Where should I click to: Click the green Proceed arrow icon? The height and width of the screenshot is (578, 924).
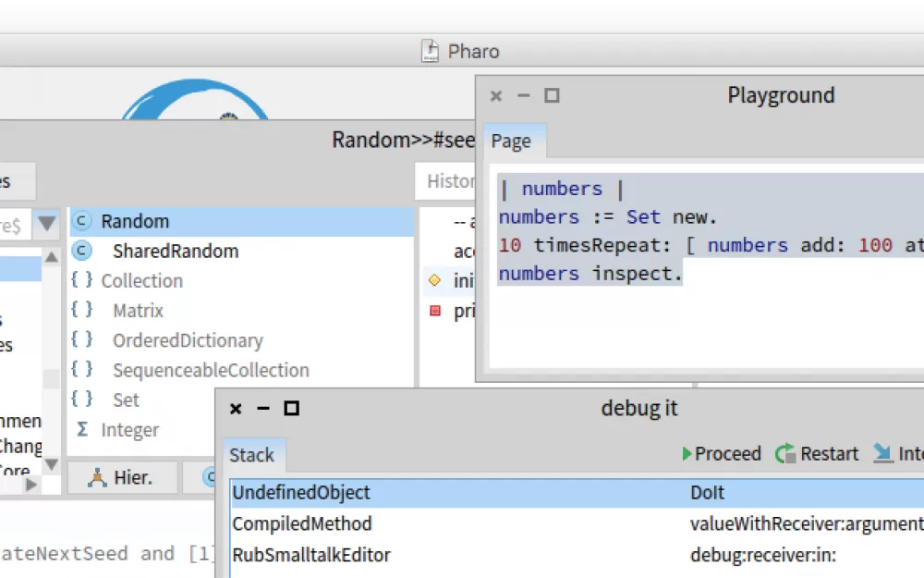tap(687, 453)
